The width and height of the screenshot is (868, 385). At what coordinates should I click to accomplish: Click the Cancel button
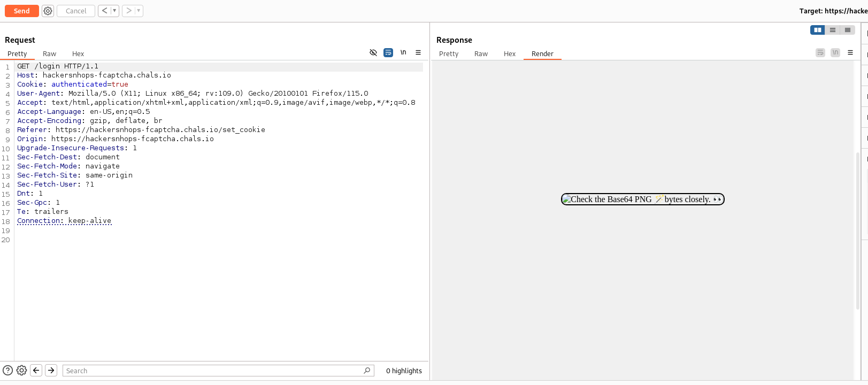tap(76, 11)
